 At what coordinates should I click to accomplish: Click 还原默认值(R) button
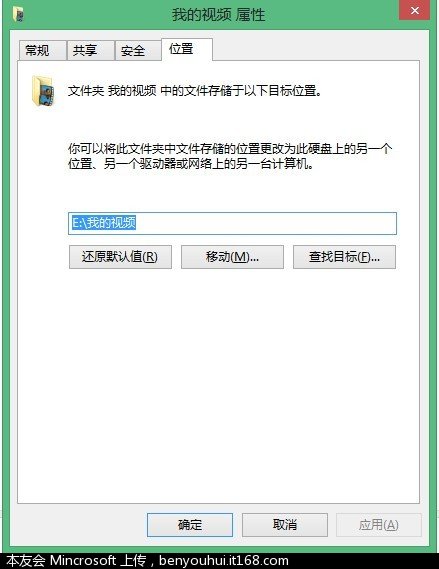point(120,257)
